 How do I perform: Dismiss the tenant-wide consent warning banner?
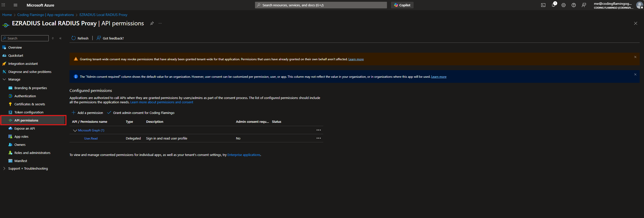(x=635, y=57)
